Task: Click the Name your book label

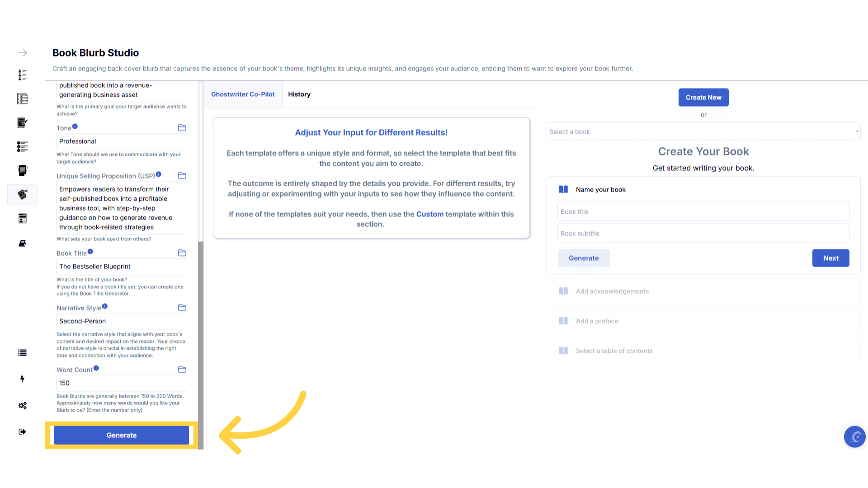Action: 601,190
